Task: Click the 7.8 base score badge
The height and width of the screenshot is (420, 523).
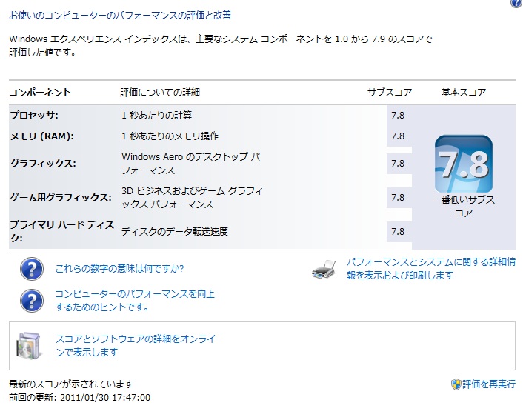Action: (464, 164)
